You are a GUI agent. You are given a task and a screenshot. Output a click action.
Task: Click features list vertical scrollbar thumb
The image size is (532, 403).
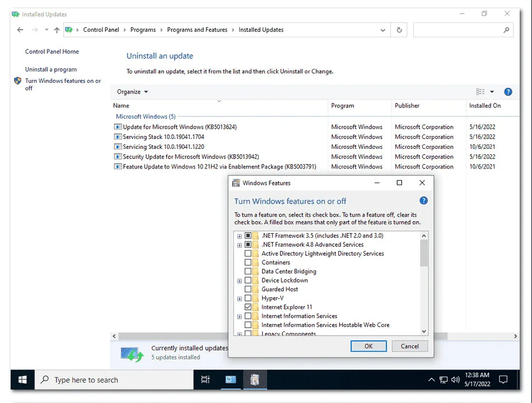[424, 253]
